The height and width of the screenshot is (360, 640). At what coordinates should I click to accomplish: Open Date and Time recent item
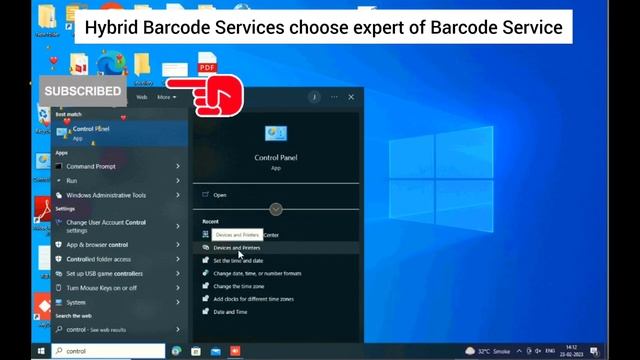[x=276, y=312]
